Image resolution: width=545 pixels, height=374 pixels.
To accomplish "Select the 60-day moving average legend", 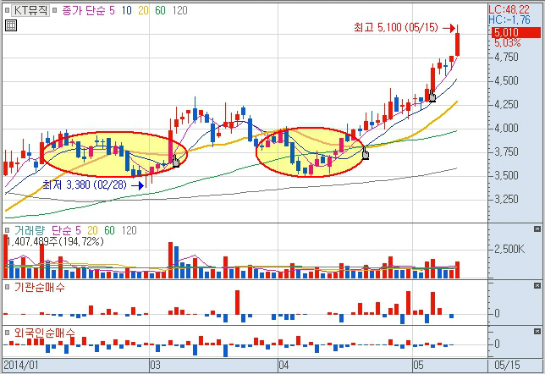I will point(160,11).
